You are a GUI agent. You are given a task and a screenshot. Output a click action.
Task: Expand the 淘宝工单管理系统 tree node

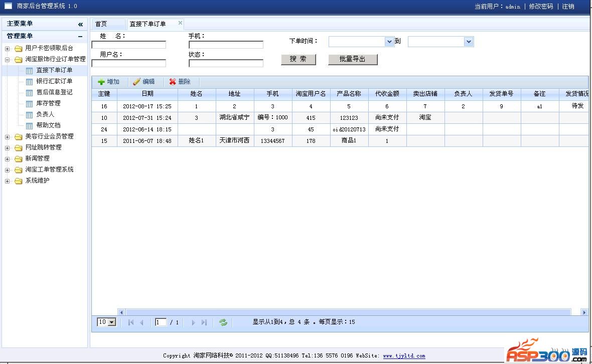tap(7, 170)
